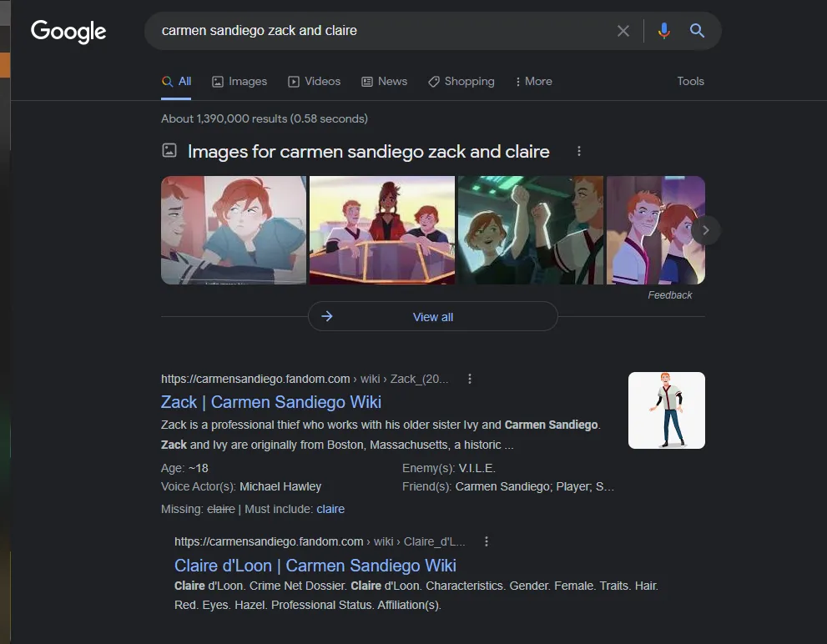This screenshot has width=827, height=644.
Task: Open options dots next to Zack result URL
Action: pos(470,379)
